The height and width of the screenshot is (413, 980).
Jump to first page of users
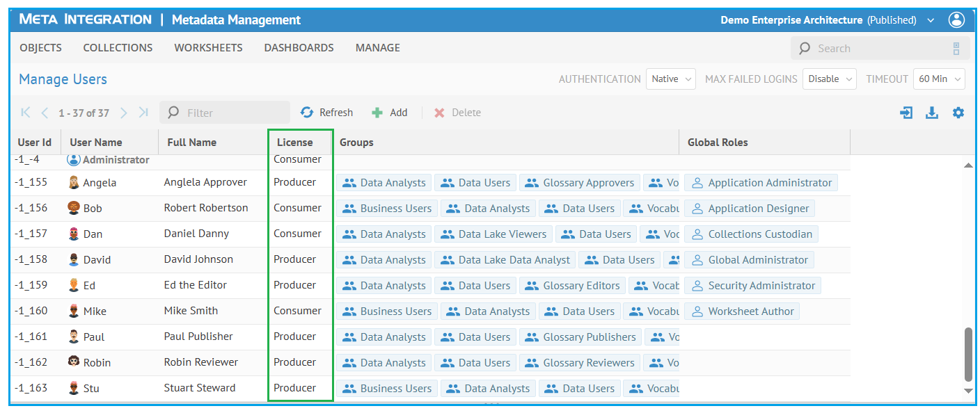point(26,113)
